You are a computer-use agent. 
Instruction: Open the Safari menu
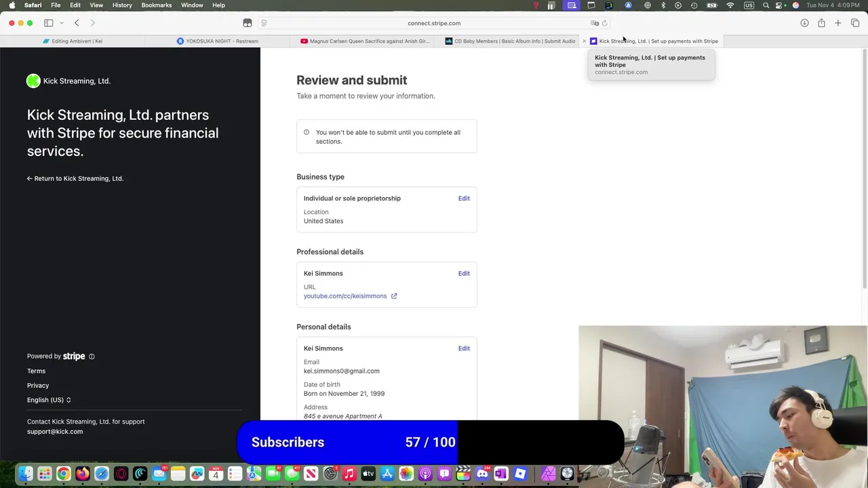click(x=33, y=5)
